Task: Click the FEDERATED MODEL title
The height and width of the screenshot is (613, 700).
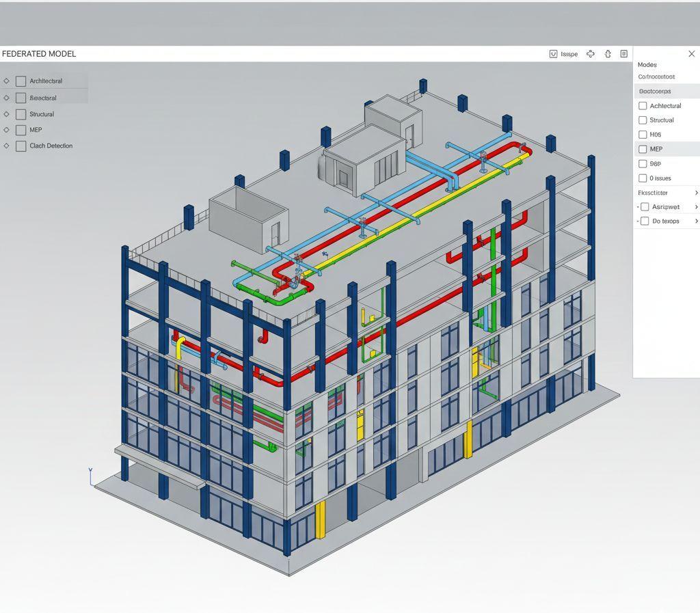Action: 39,54
